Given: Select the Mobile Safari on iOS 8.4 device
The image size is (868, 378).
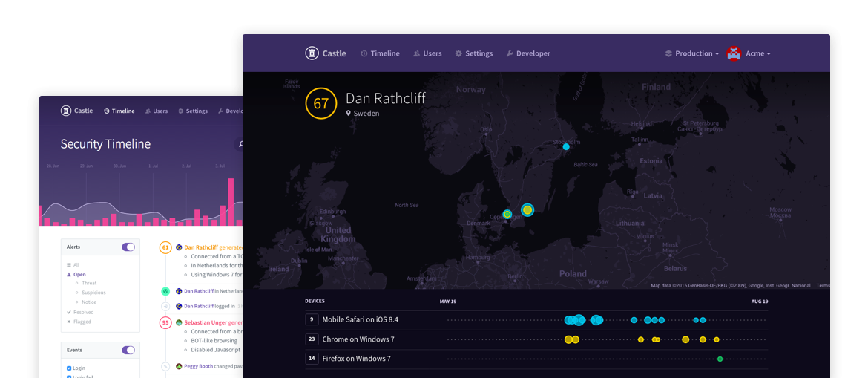Looking at the screenshot, I should (x=361, y=320).
